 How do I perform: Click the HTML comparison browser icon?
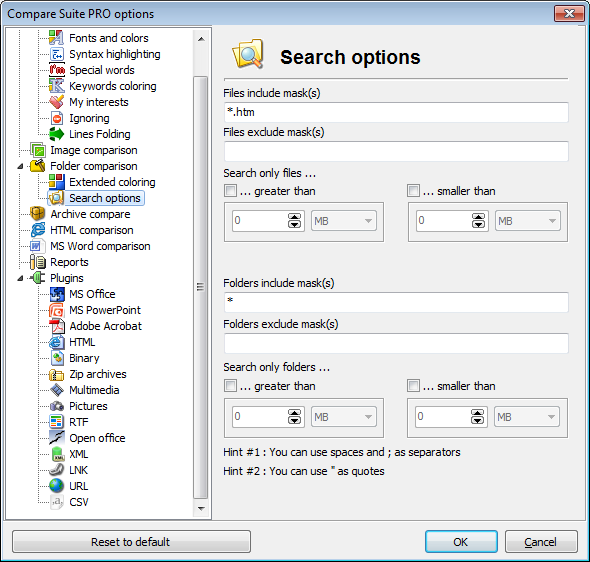[38, 230]
